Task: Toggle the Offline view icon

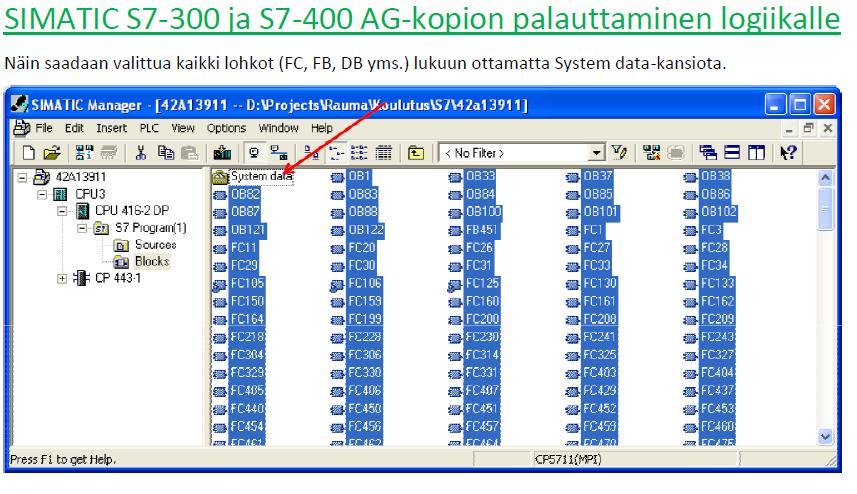Action: 279,153
